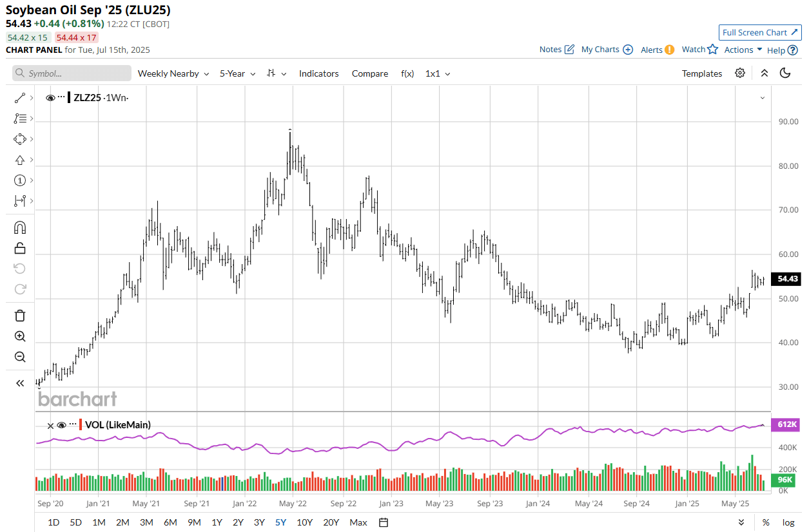Toggle the lock drawings icon
The image size is (809, 532).
coord(19,248)
